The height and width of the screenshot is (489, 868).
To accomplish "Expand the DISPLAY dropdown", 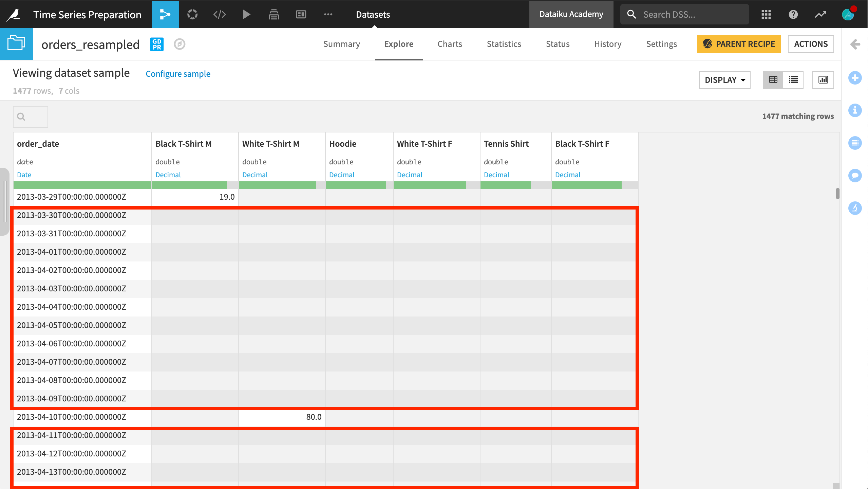I will pyautogui.click(x=724, y=80).
